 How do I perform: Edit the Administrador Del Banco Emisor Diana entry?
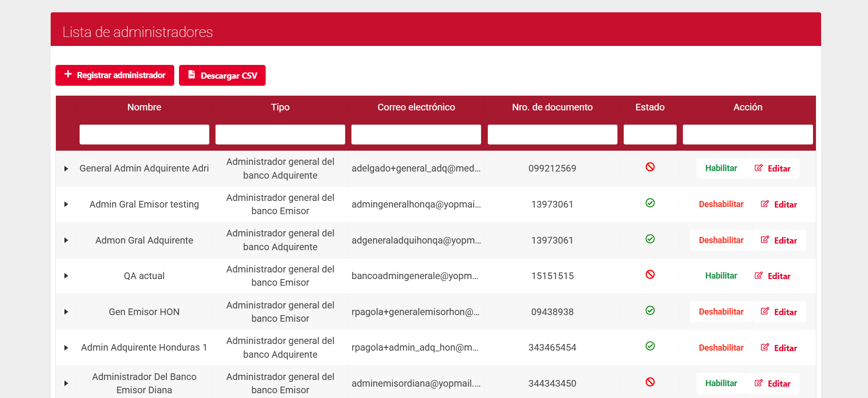tap(772, 383)
